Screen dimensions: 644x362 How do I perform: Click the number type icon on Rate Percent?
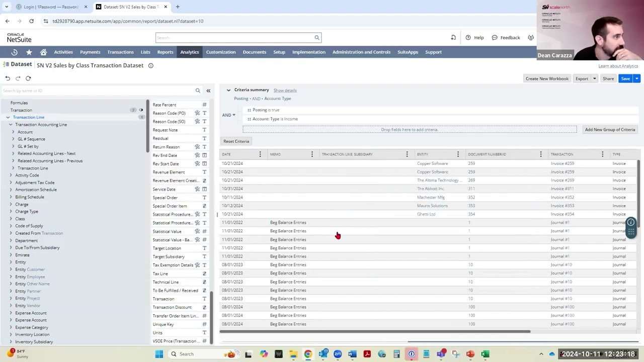(204, 105)
